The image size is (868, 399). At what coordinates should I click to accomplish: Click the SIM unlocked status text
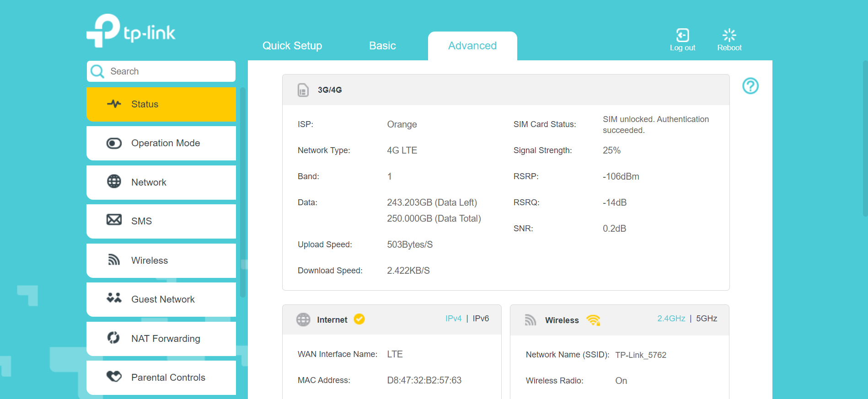(x=656, y=125)
